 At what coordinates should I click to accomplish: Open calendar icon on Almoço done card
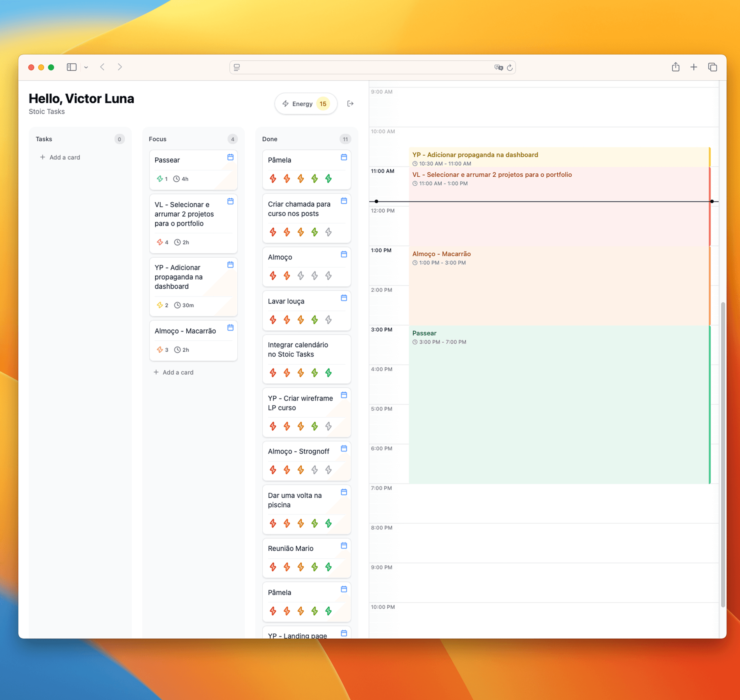click(x=344, y=254)
